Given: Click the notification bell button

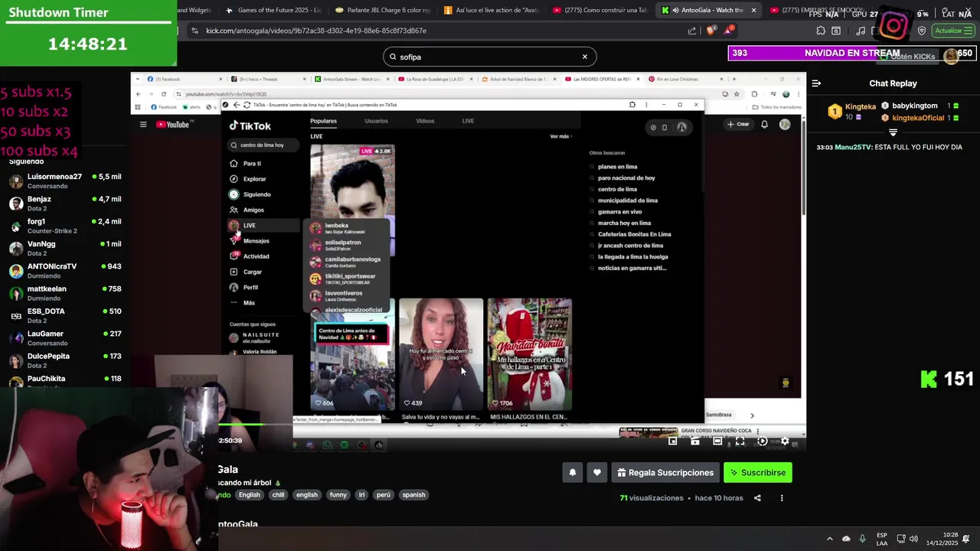Looking at the screenshot, I should tap(572, 472).
